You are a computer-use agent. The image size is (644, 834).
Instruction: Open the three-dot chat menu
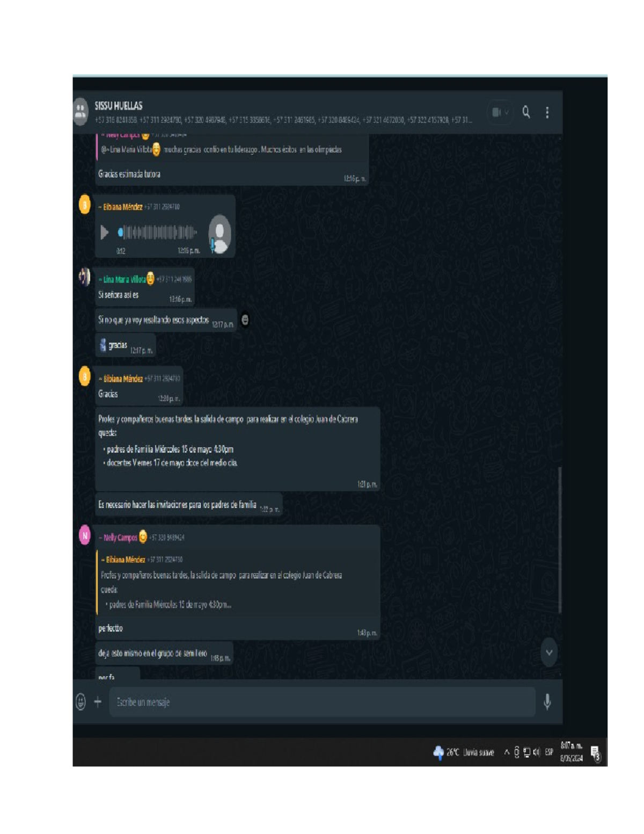pyautogui.click(x=547, y=112)
